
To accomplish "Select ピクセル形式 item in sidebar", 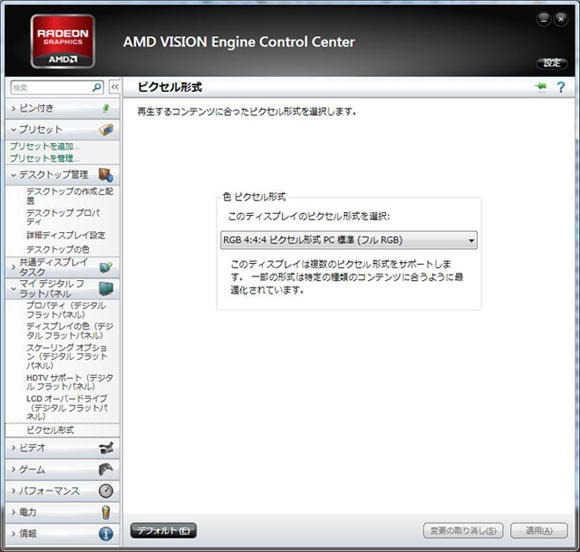I will (x=50, y=430).
